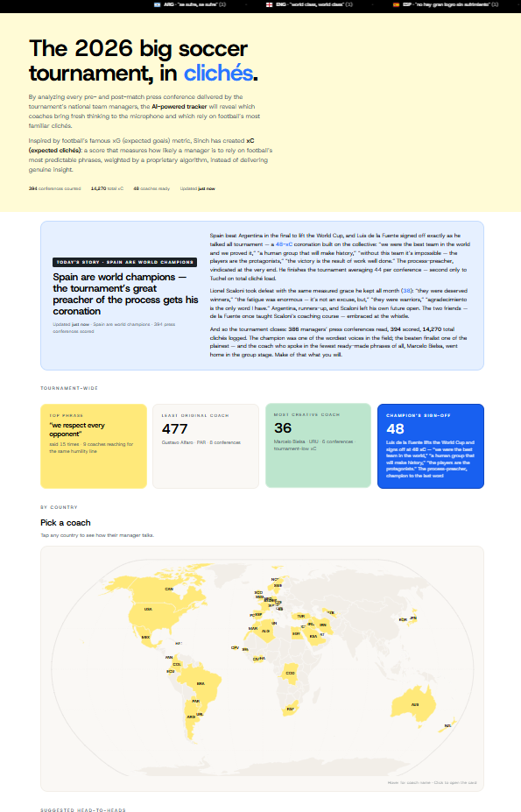Open Least Original Coach card showing 477
This screenshot has height=812, width=521.
pyautogui.click(x=206, y=447)
